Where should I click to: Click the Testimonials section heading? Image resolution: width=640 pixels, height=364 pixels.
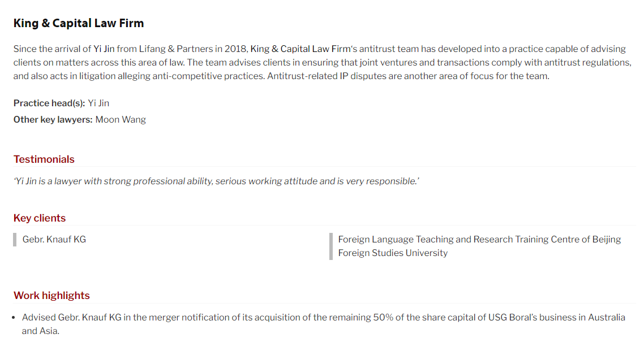(44, 159)
